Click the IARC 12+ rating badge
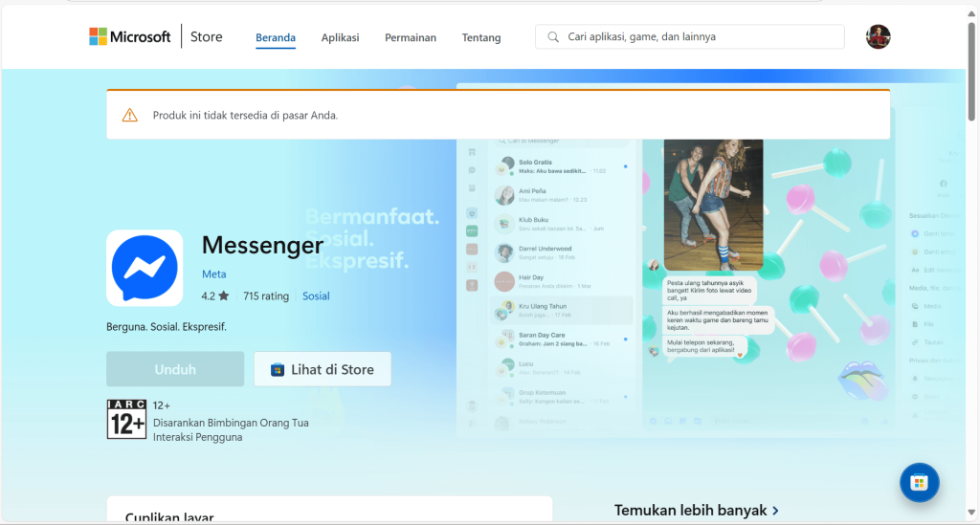Screen dimensions: 980x525 tap(125, 420)
